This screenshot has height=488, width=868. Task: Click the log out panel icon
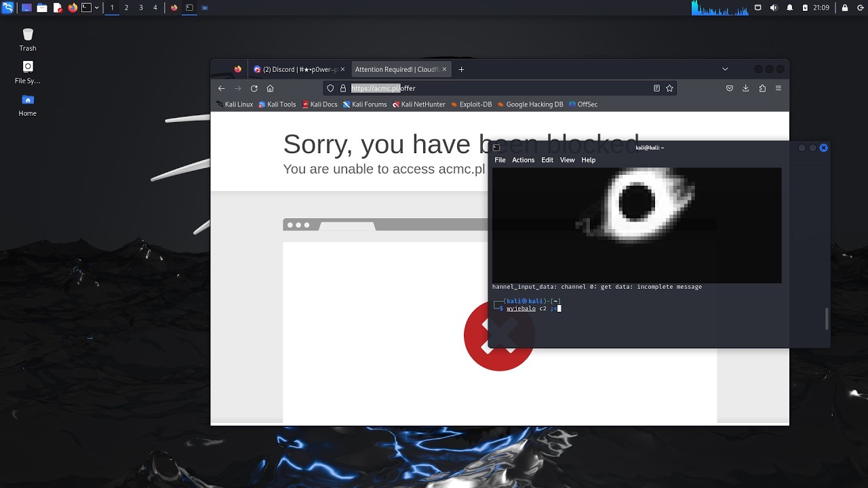click(x=860, y=7)
